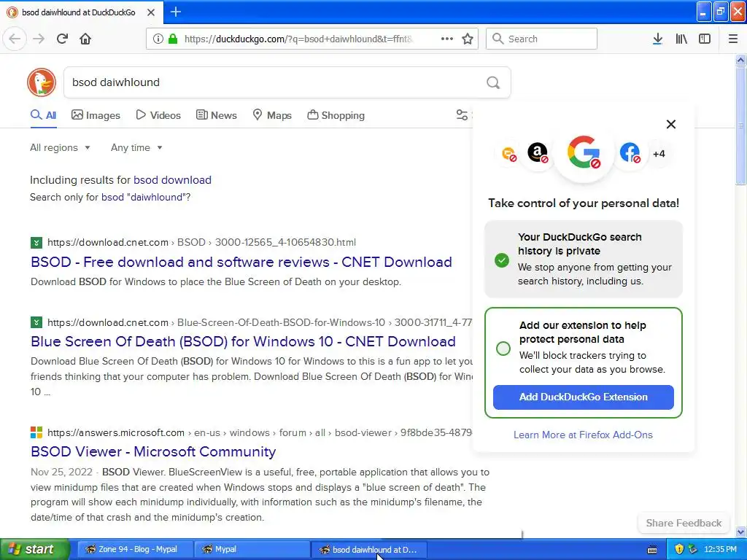This screenshot has width=747, height=560.
Task: Close the personal data promo panel
Action: (671, 124)
